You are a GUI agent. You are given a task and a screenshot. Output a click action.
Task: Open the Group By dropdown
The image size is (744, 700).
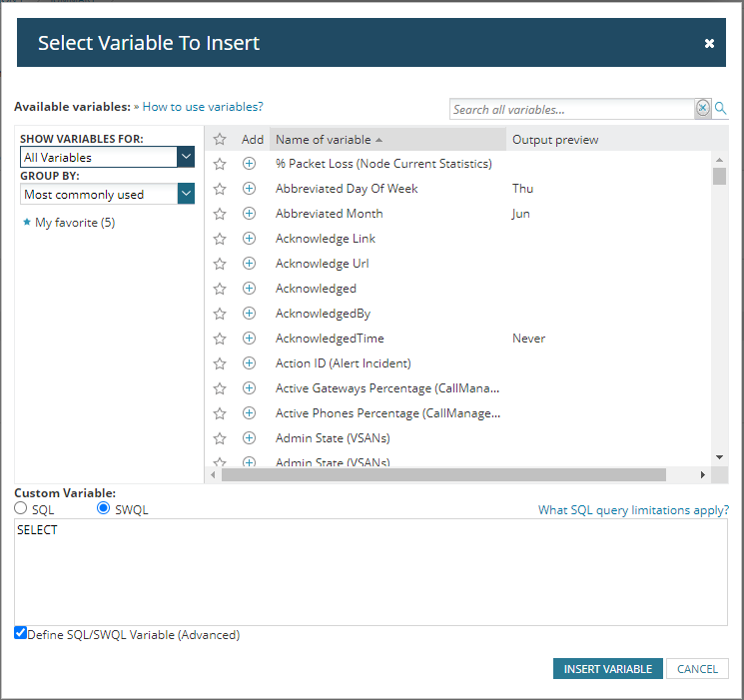click(x=185, y=195)
